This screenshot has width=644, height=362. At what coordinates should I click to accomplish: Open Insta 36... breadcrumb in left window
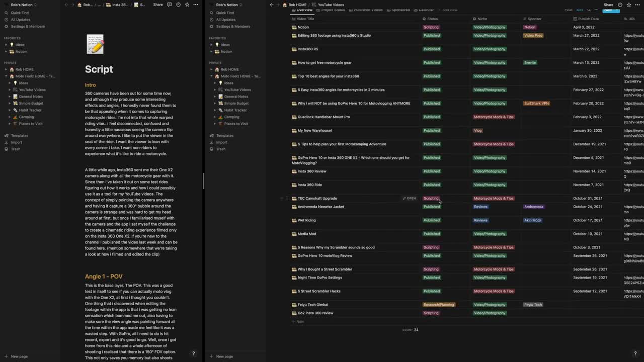117,5
